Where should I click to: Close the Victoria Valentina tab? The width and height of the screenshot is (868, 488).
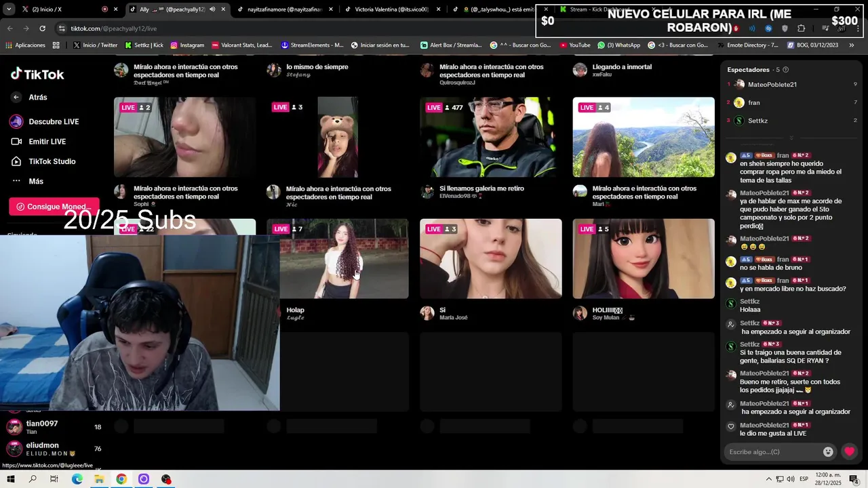click(x=438, y=9)
